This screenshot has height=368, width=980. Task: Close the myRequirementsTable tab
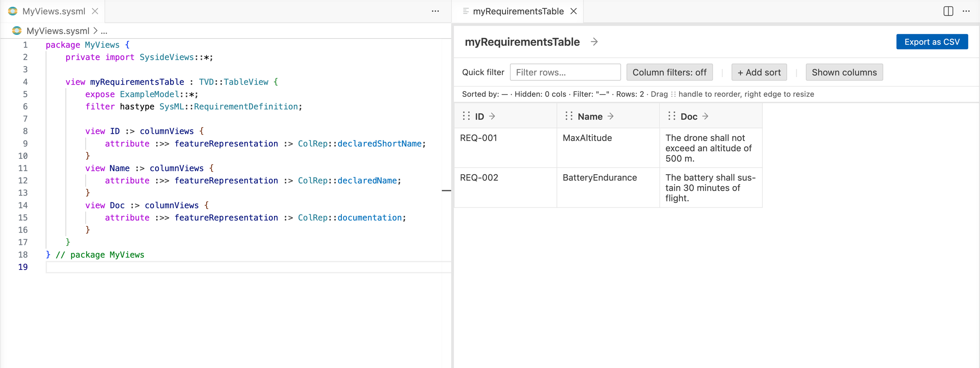tap(574, 11)
